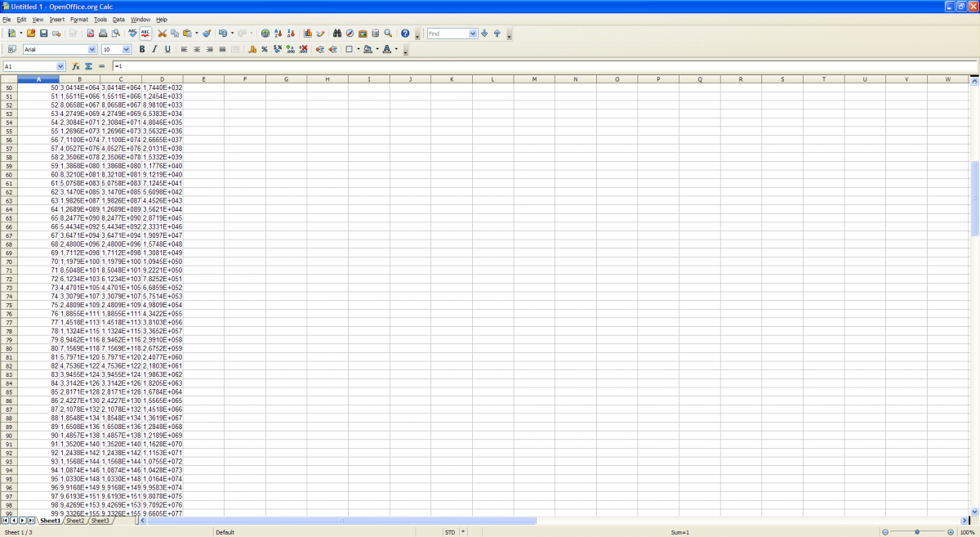The width and height of the screenshot is (980, 537).
Task: Open the Insert Chart tool
Action: click(x=308, y=34)
